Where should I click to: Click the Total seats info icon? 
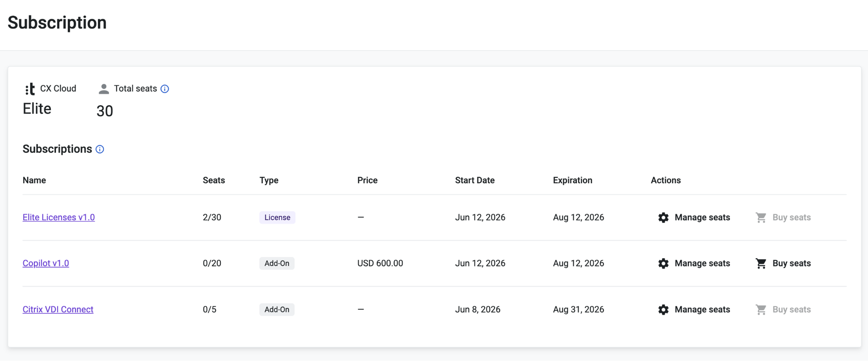tap(165, 89)
